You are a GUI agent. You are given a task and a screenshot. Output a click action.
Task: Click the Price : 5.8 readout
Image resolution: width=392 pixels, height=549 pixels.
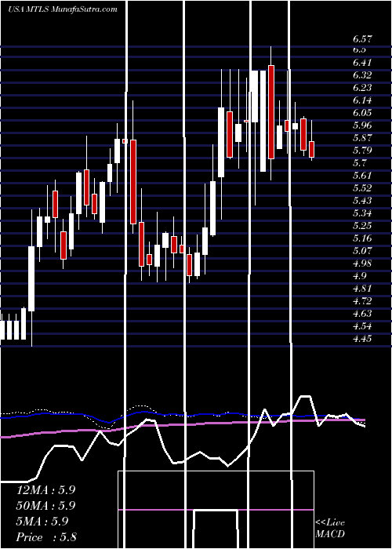point(46,537)
